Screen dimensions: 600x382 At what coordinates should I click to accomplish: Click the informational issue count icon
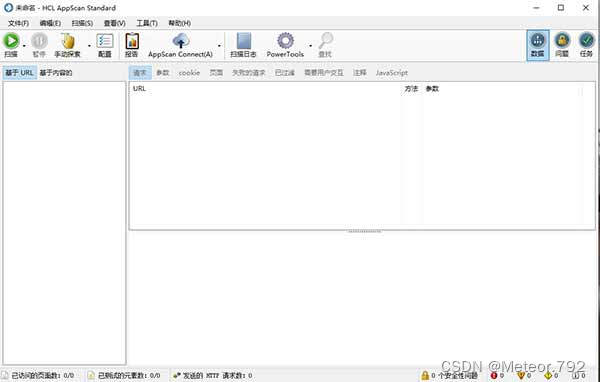pos(576,375)
